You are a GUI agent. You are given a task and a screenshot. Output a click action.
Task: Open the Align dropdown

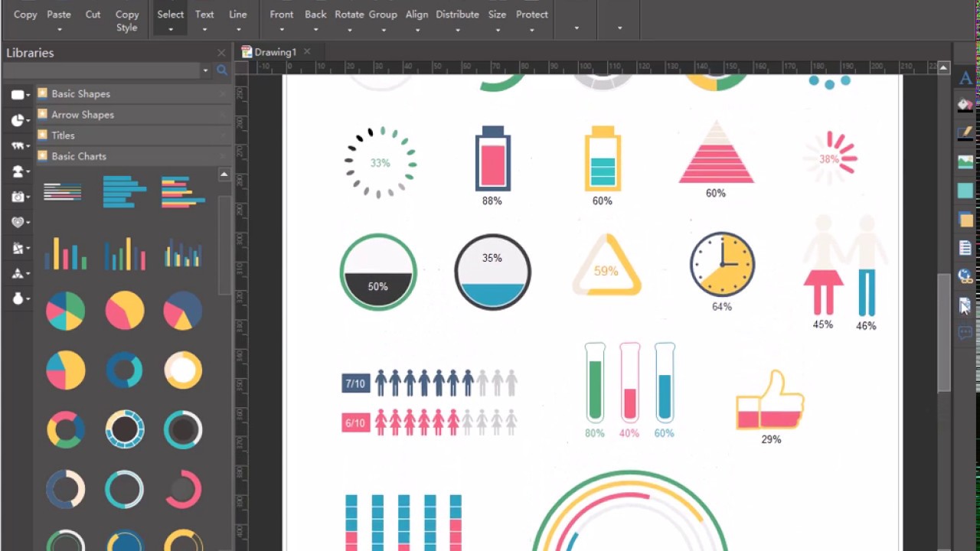pos(417,29)
